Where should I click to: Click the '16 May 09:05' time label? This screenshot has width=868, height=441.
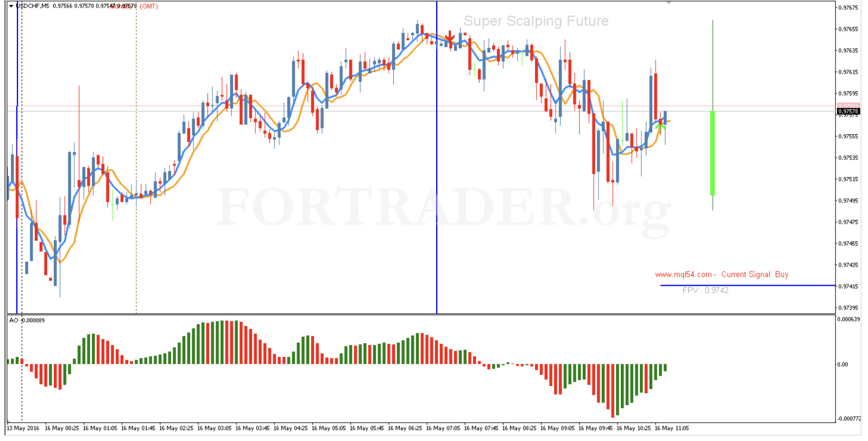click(x=557, y=428)
